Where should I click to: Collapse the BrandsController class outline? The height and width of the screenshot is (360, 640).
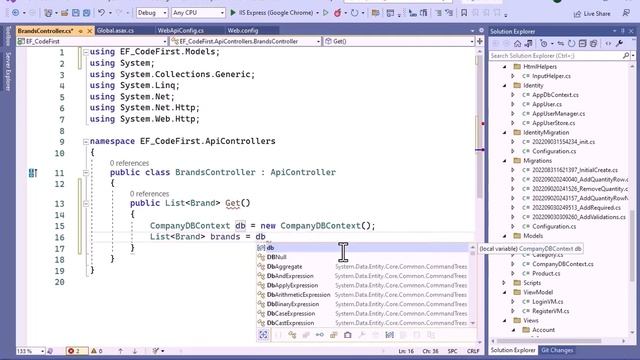(x=86, y=173)
